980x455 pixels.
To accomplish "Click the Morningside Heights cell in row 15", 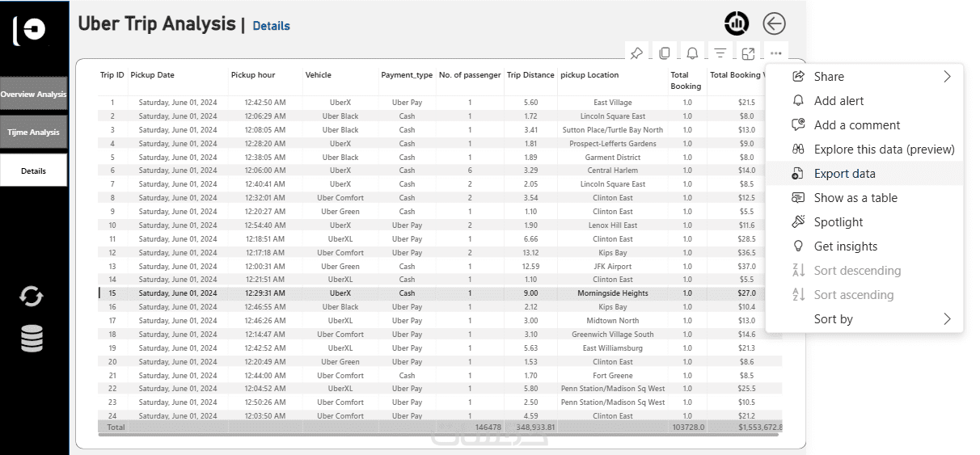I will (613, 293).
